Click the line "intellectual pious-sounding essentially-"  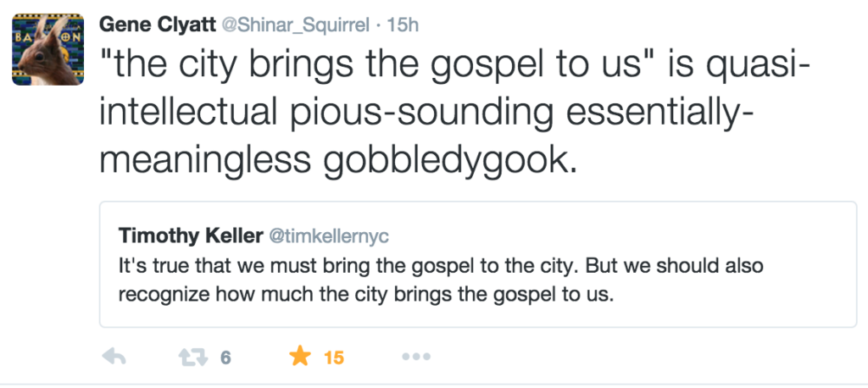pyautogui.click(x=426, y=112)
